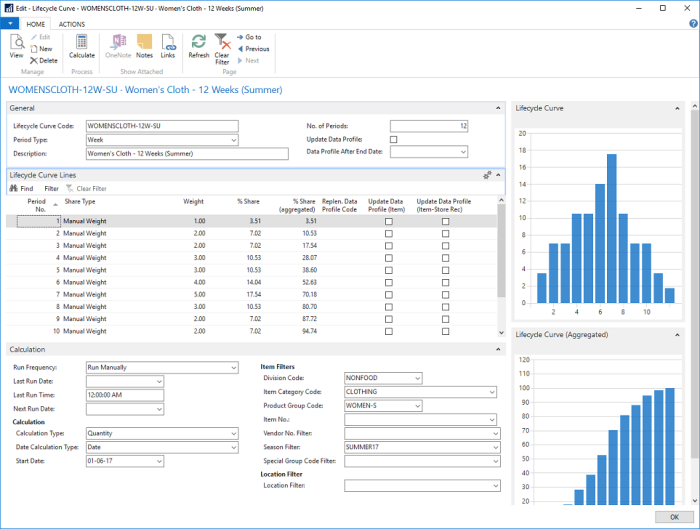This screenshot has width=700, height=529.
Task: Open the Period Type dropdown
Action: pyautogui.click(x=234, y=140)
